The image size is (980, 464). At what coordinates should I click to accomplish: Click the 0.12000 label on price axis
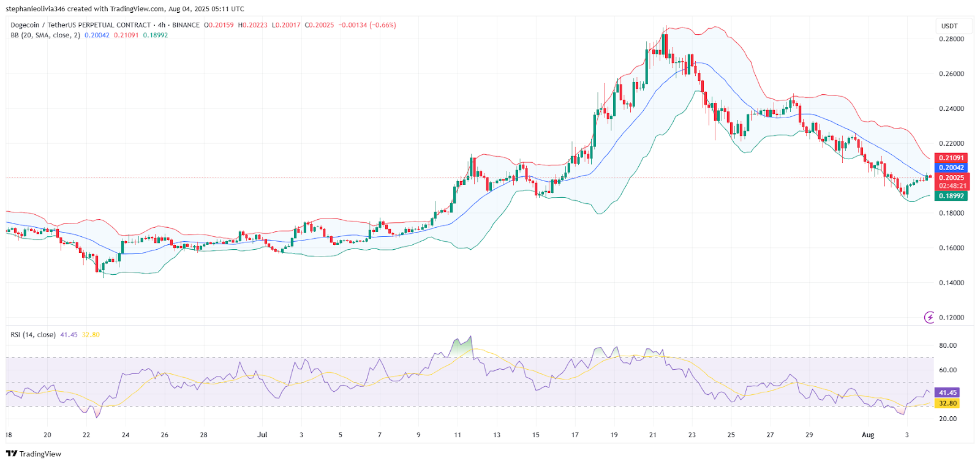pyautogui.click(x=951, y=318)
